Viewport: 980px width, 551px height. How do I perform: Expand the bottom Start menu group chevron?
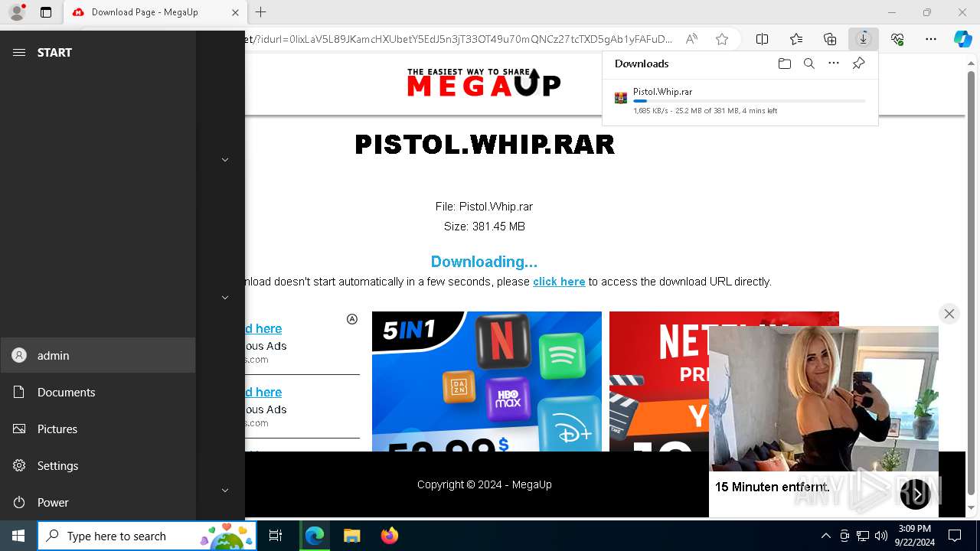click(x=225, y=491)
